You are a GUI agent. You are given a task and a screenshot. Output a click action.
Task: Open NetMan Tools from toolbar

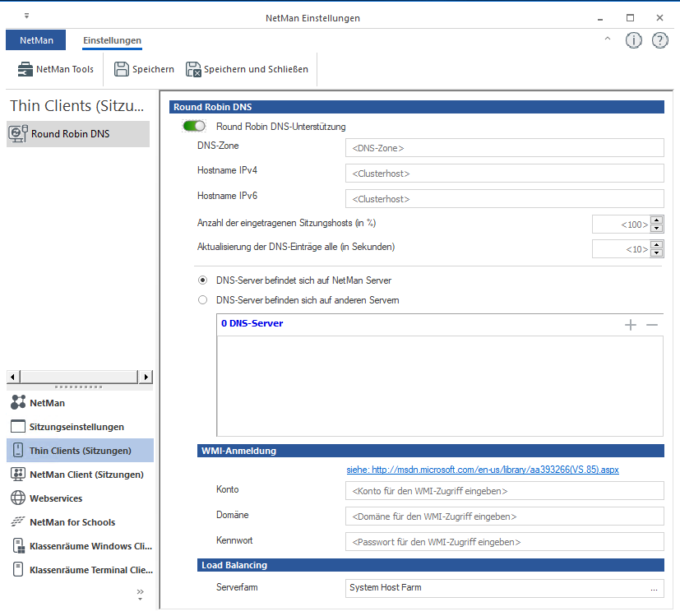(56, 70)
